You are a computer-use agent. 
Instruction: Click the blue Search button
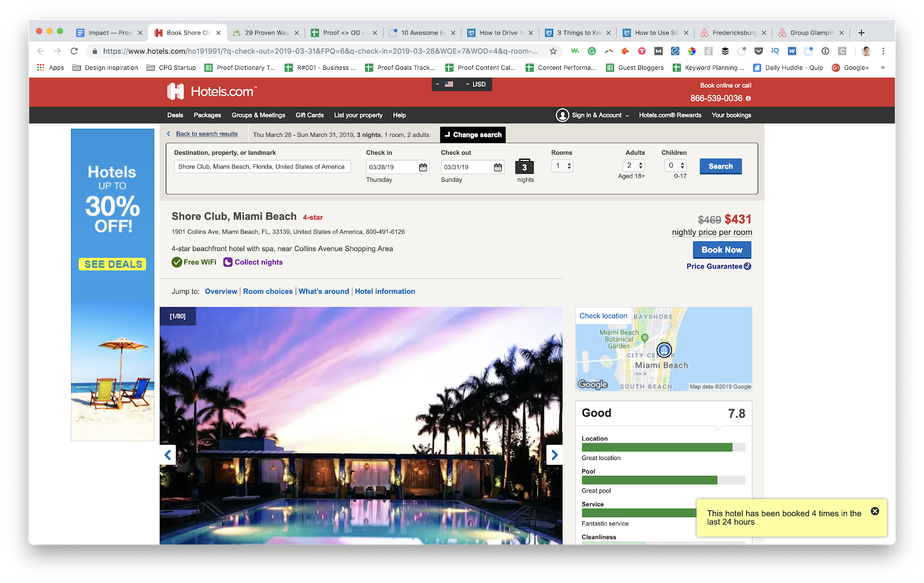(x=721, y=166)
